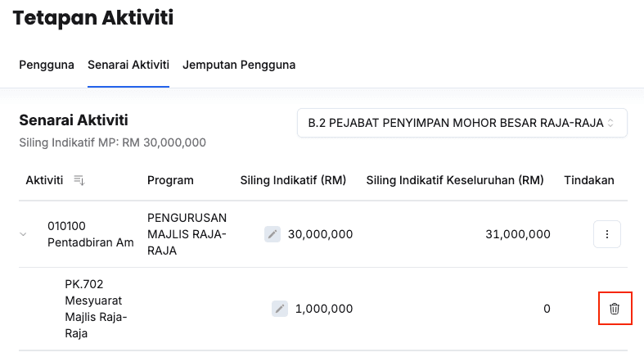Click the 1,000,000 indicative ceiling value
Image resolution: width=644 pixels, height=357 pixels.
pos(324,309)
